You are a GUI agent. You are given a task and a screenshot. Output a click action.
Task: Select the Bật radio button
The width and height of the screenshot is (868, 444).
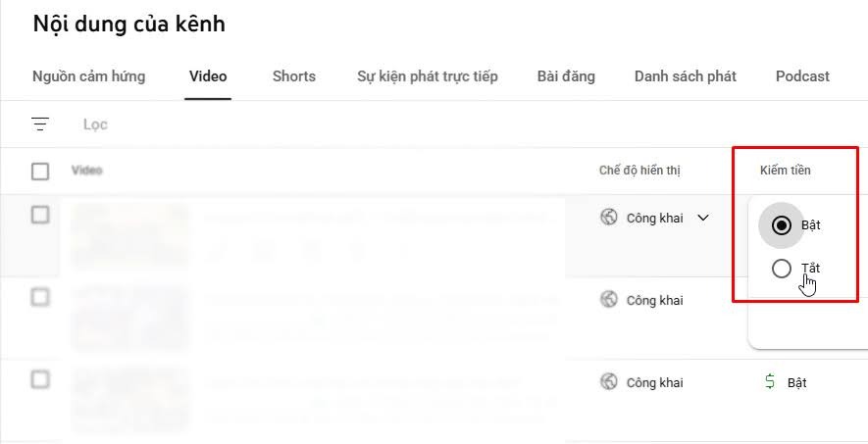point(782,225)
